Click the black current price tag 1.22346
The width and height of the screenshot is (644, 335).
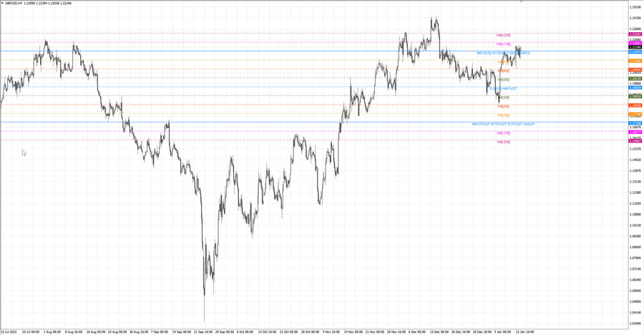click(635, 47)
